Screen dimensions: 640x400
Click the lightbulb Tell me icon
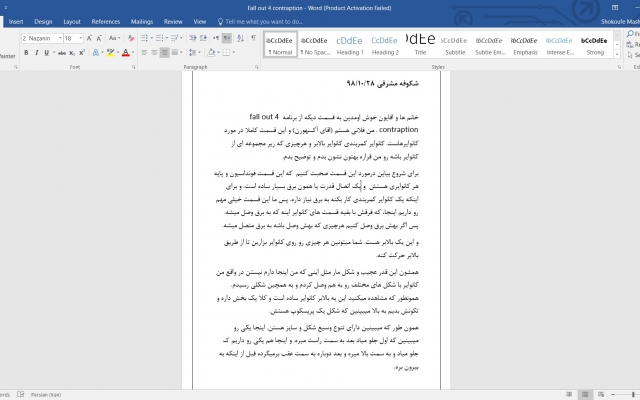(x=220, y=21)
